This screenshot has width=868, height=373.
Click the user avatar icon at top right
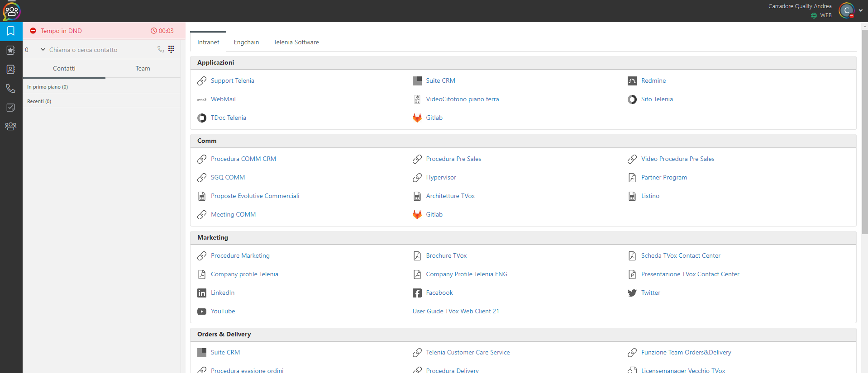[x=847, y=10]
